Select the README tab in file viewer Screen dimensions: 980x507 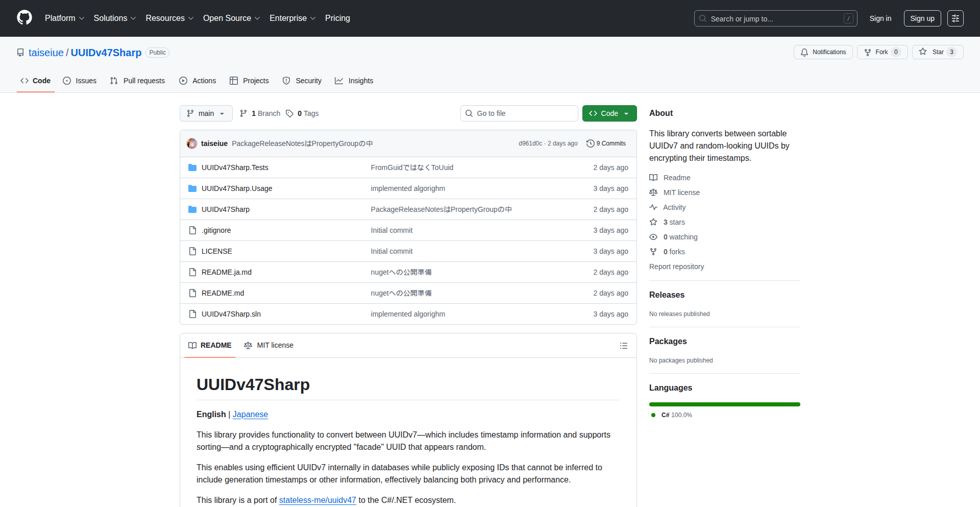210,346
